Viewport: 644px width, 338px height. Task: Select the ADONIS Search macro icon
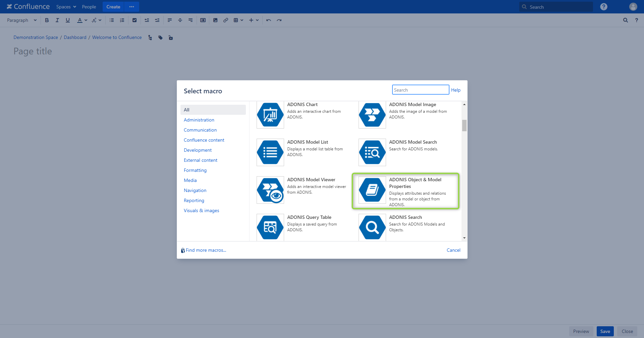click(372, 228)
